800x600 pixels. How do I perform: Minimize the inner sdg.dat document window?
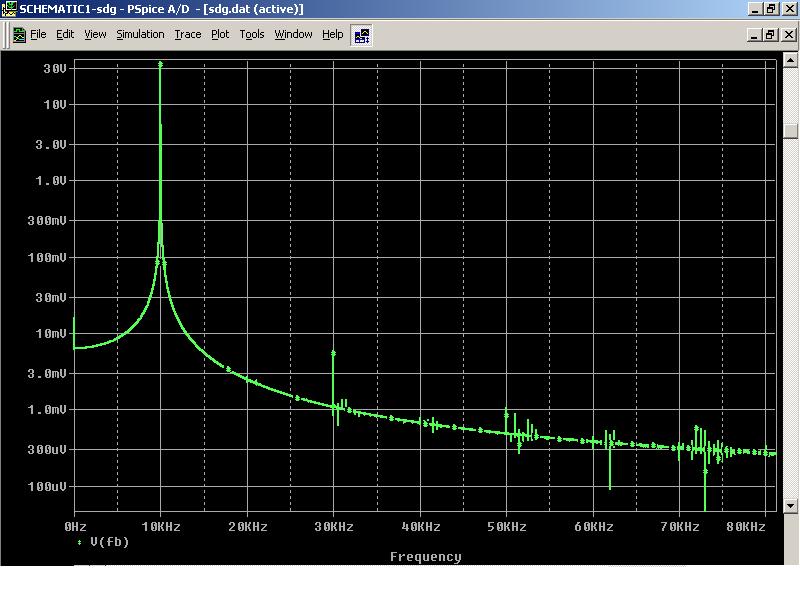tap(754, 35)
